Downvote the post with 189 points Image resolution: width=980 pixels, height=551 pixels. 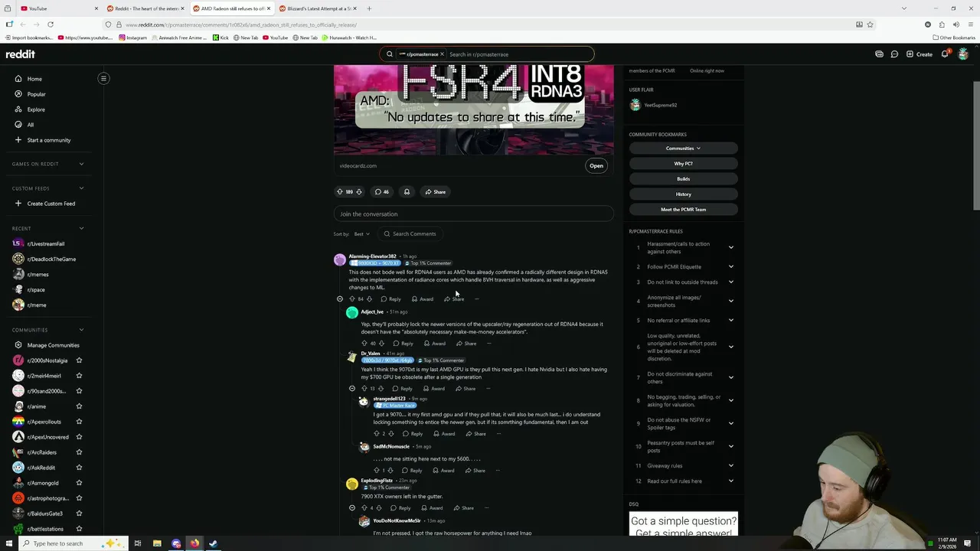[x=358, y=192]
